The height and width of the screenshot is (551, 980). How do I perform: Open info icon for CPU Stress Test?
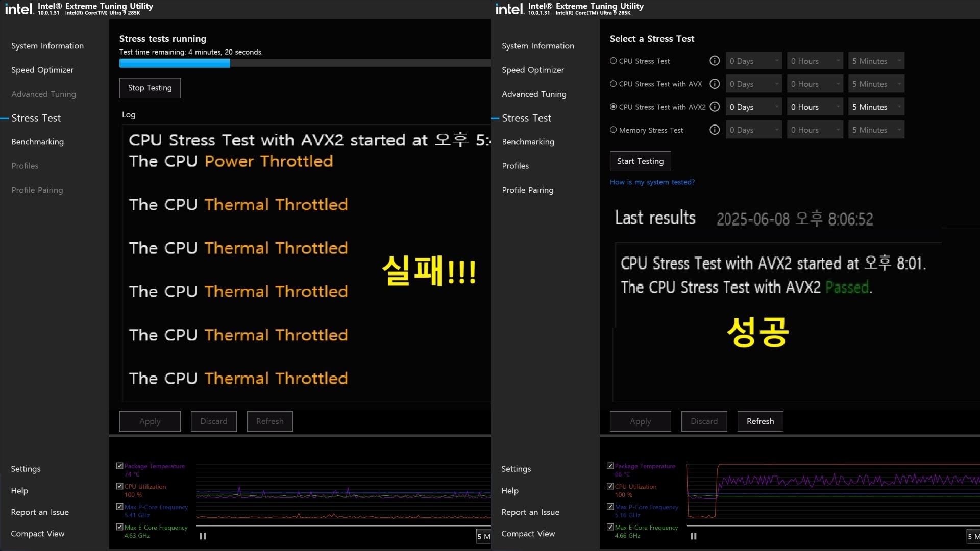(715, 61)
